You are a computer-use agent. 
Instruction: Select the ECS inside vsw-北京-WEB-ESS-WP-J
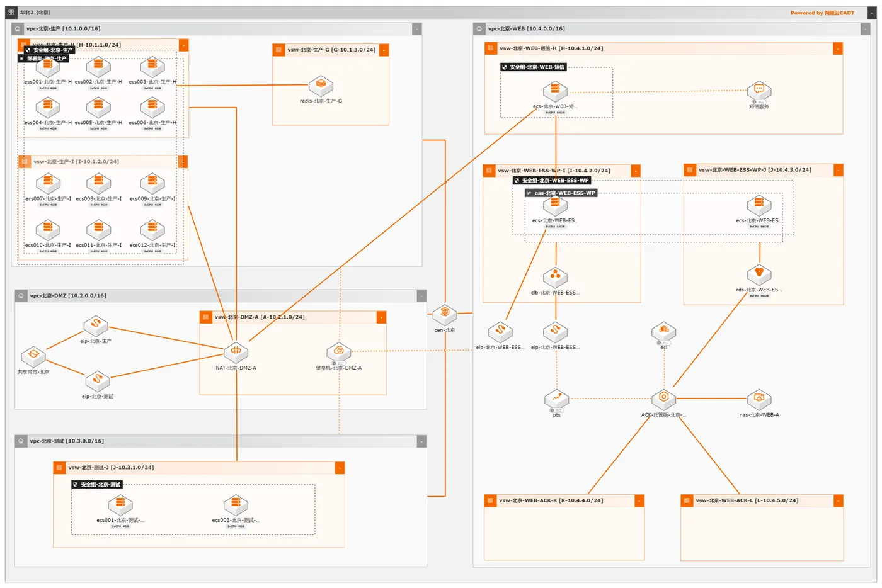coord(759,205)
